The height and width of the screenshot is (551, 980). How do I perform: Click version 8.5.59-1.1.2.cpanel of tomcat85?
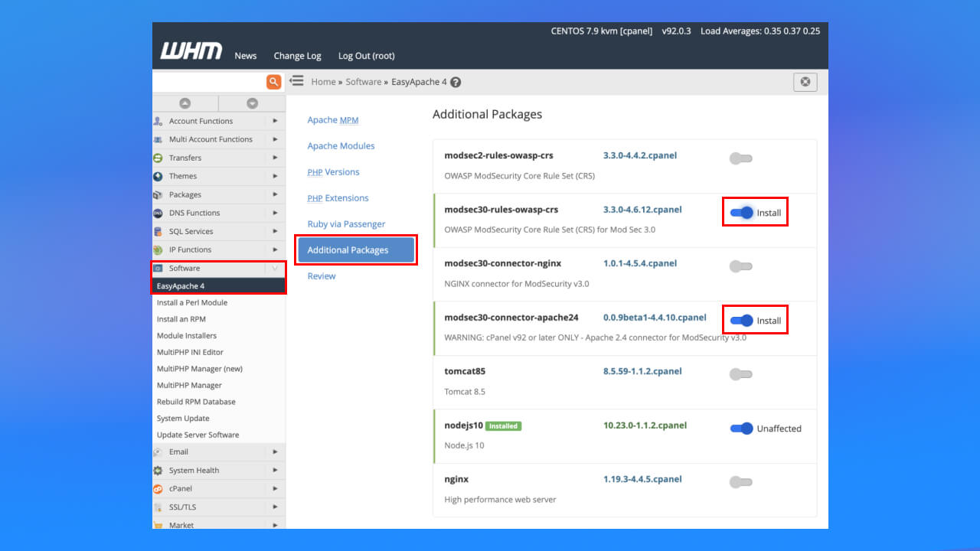coord(642,371)
